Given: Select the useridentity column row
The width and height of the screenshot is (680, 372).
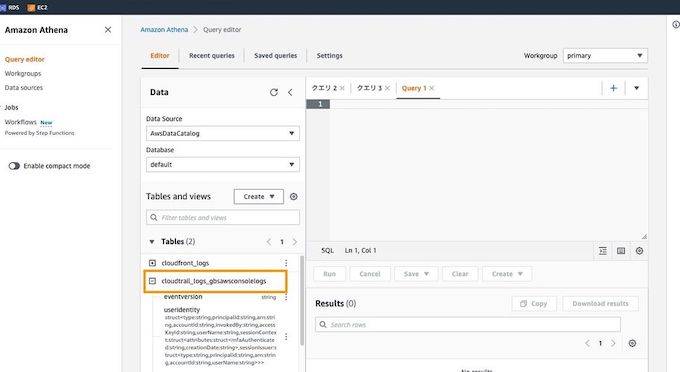Looking at the screenshot, I should point(220,336).
